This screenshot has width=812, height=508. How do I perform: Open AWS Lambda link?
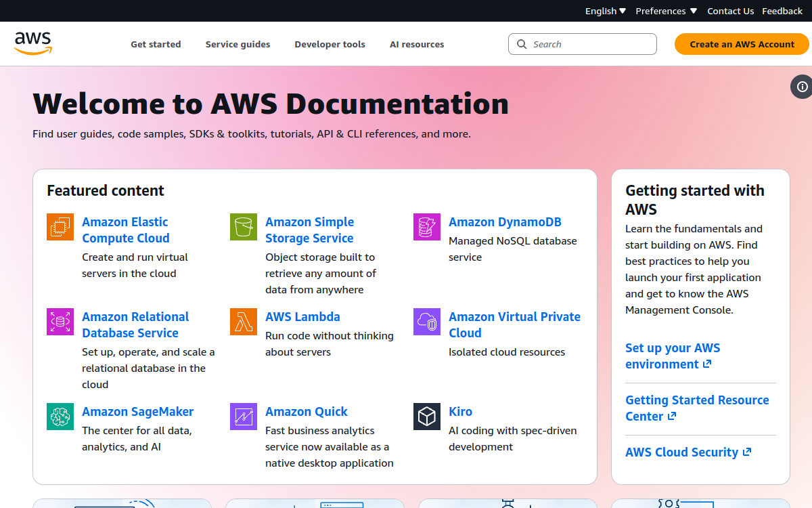pyautogui.click(x=302, y=316)
